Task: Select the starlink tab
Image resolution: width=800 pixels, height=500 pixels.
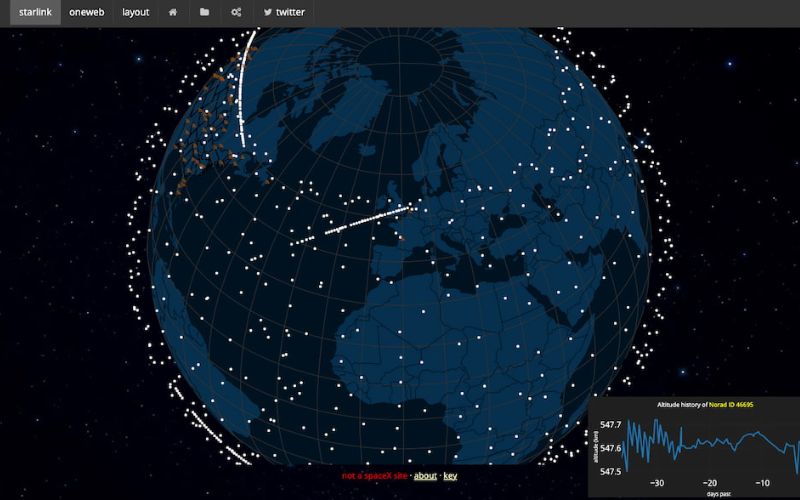Action: point(35,12)
